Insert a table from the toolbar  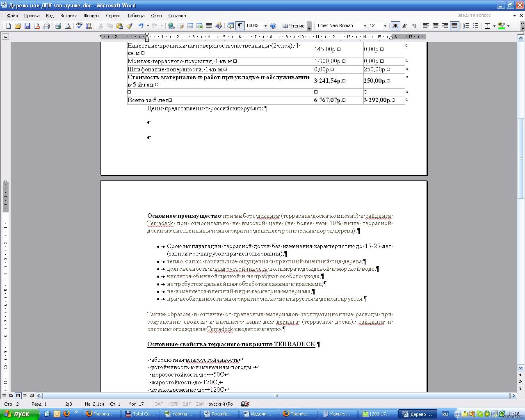[190, 26]
